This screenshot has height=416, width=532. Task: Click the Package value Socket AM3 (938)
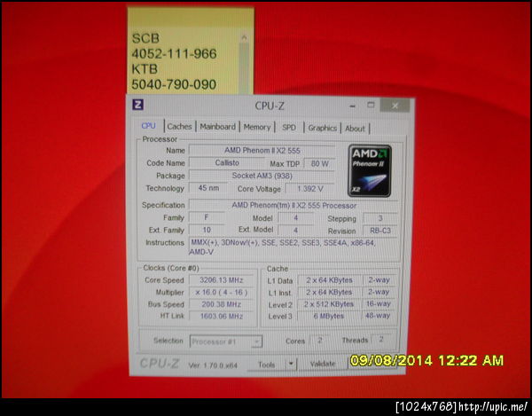[x=262, y=176]
